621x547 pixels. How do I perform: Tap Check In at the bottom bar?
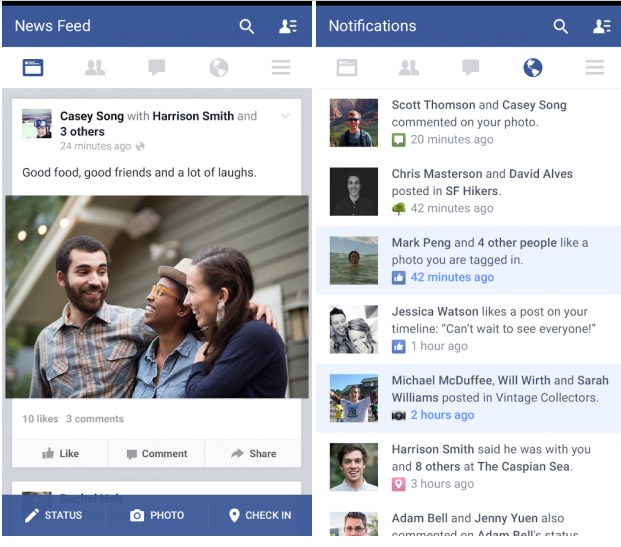click(x=260, y=515)
